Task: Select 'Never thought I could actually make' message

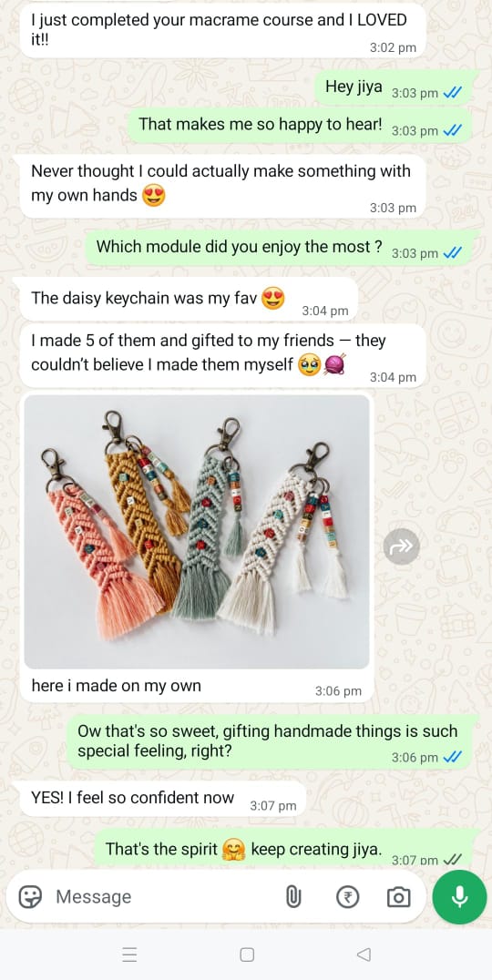Action: coord(223,186)
